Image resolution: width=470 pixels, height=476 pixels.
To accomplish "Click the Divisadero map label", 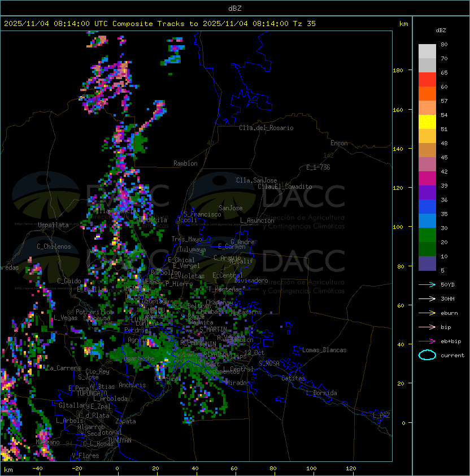I will tap(251, 280).
